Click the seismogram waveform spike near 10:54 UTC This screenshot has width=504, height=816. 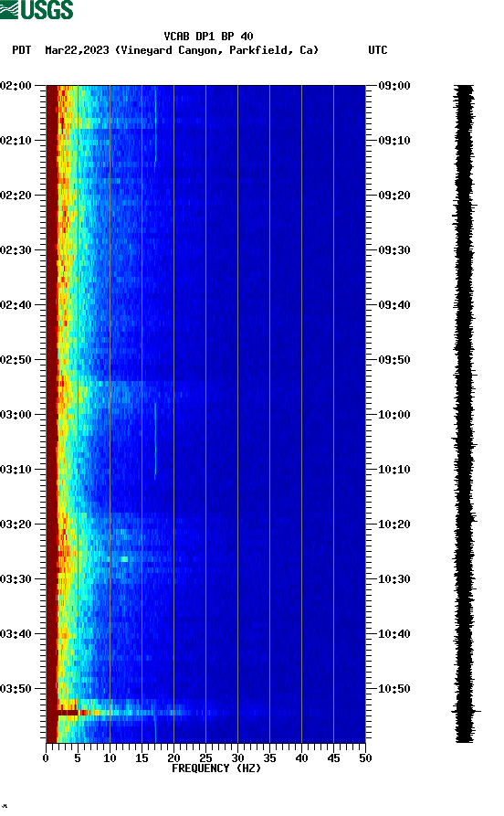pos(466,711)
